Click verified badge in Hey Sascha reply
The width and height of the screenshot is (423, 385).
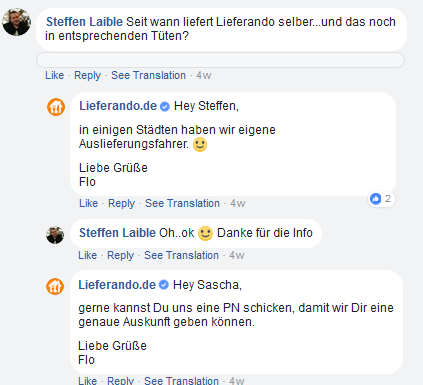click(164, 285)
